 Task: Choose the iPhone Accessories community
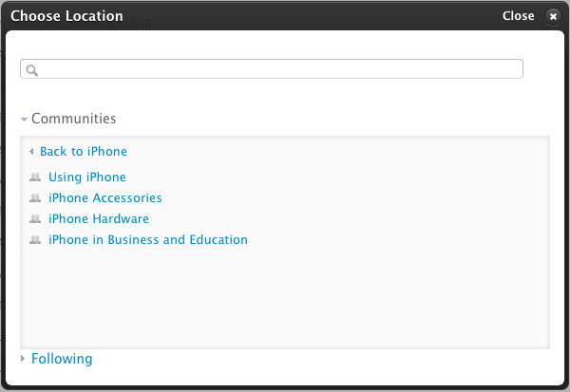tap(104, 198)
